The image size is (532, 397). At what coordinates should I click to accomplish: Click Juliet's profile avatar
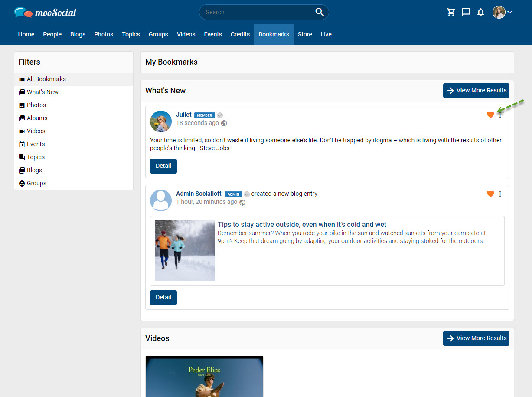point(161,121)
